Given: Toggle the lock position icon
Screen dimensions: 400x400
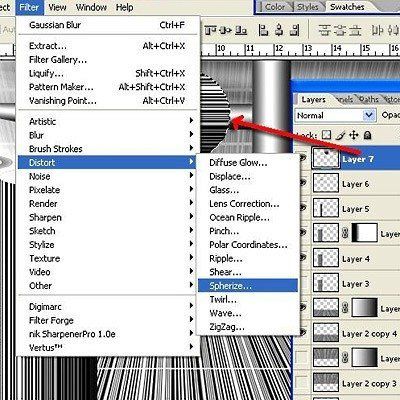Looking at the screenshot, I should [x=354, y=135].
